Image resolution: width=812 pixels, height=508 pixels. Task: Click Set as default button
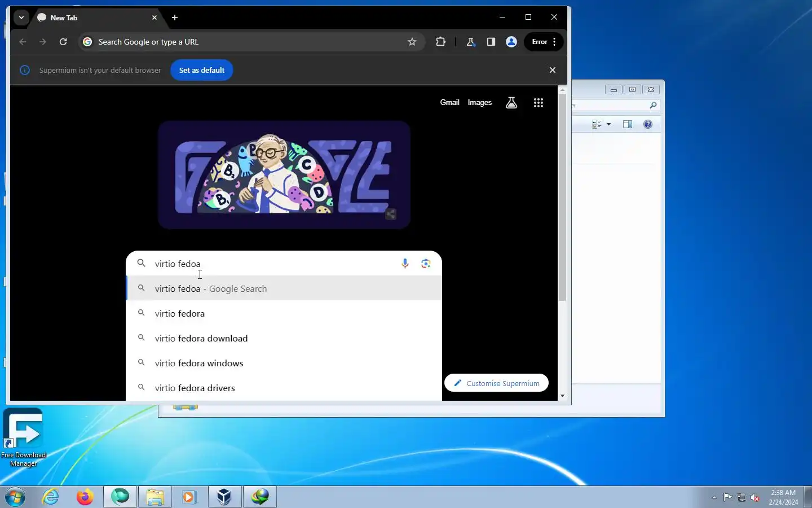(x=202, y=70)
